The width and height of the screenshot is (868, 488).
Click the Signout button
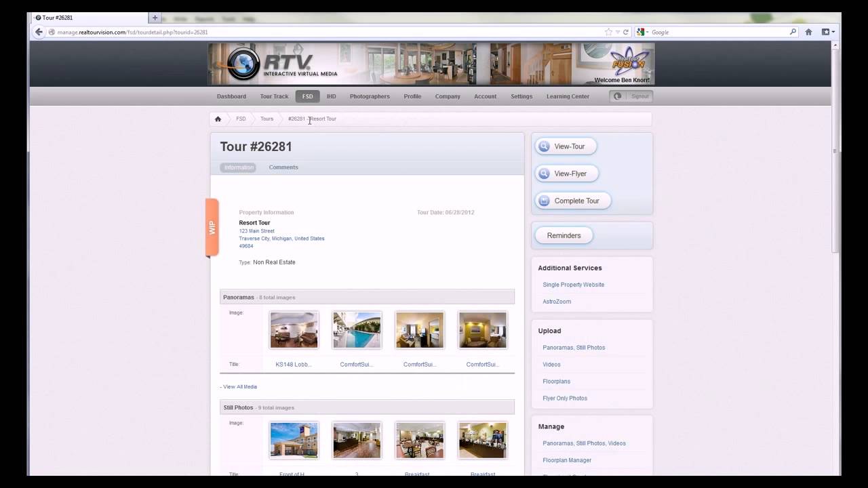[x=631, y=96]
